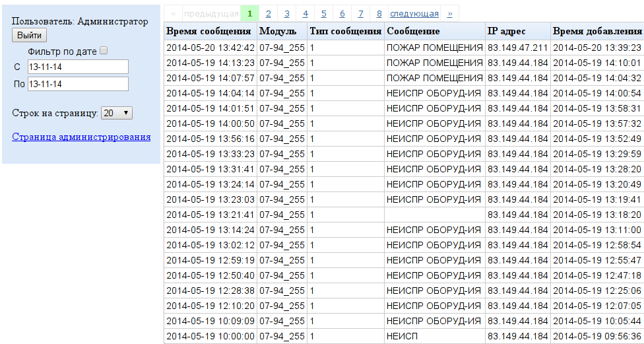Go to page 4 in pagination
The height and width of the screenshot is (344, 644).
[x=305, y=13]
